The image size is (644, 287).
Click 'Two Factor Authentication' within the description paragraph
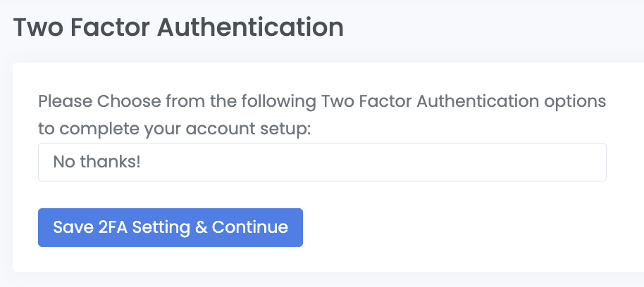pyautogui.click(x=416, y=101)
